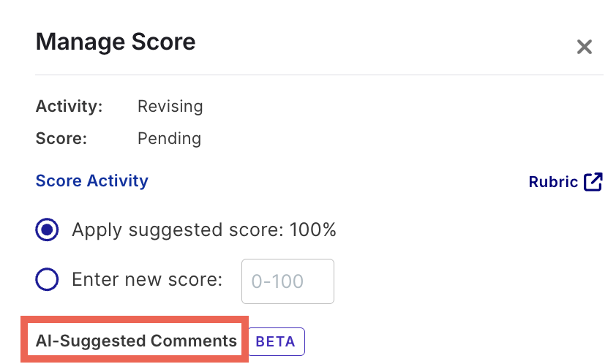The width and height of the screenshot is (616, 364).
Task: Select the Apply suggested score radio button
Action: pos(48,230)
